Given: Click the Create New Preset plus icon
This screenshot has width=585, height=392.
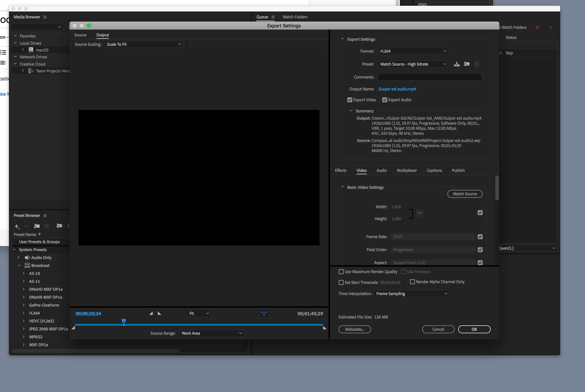Looking at the screenshot, I should 17,226.
